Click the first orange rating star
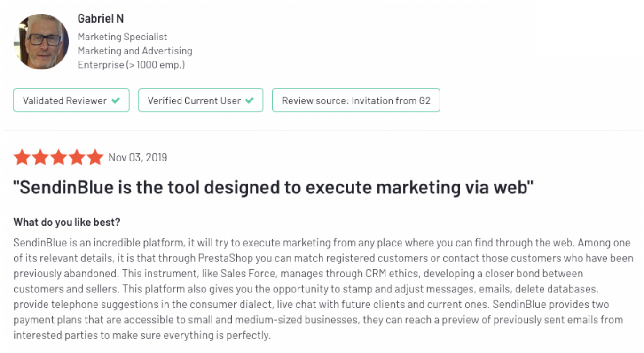 pos(22,157)
